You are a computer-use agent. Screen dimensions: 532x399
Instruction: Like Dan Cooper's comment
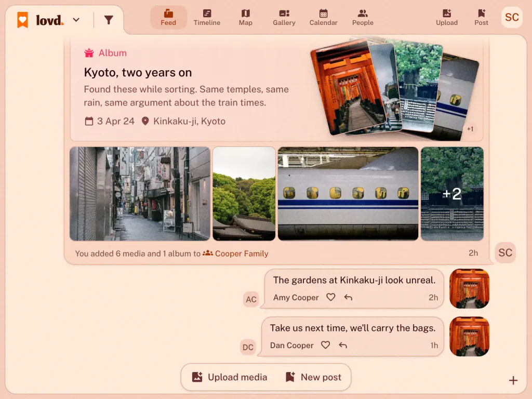325,345
